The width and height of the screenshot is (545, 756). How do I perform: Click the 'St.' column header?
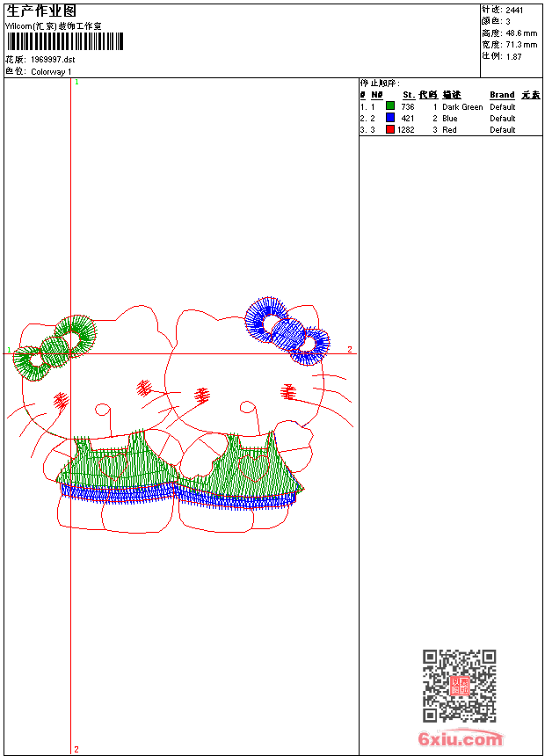click(409, 95)
